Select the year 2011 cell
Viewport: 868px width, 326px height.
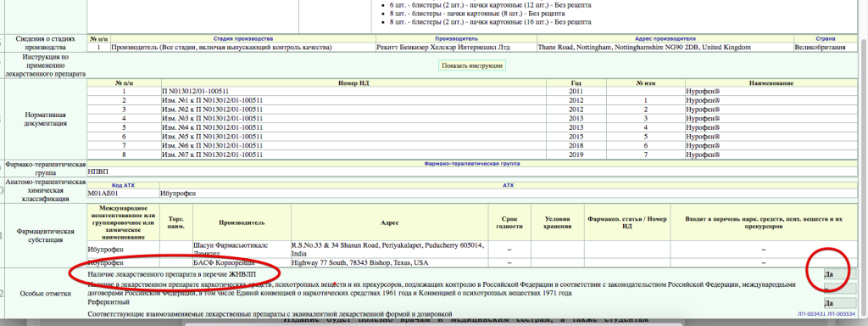point(576,92)
